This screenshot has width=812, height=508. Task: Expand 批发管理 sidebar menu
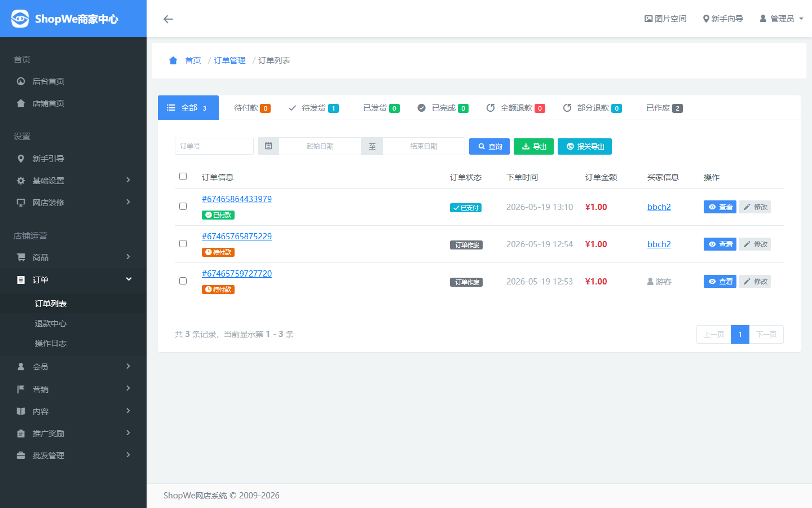(x=73, y=456)
